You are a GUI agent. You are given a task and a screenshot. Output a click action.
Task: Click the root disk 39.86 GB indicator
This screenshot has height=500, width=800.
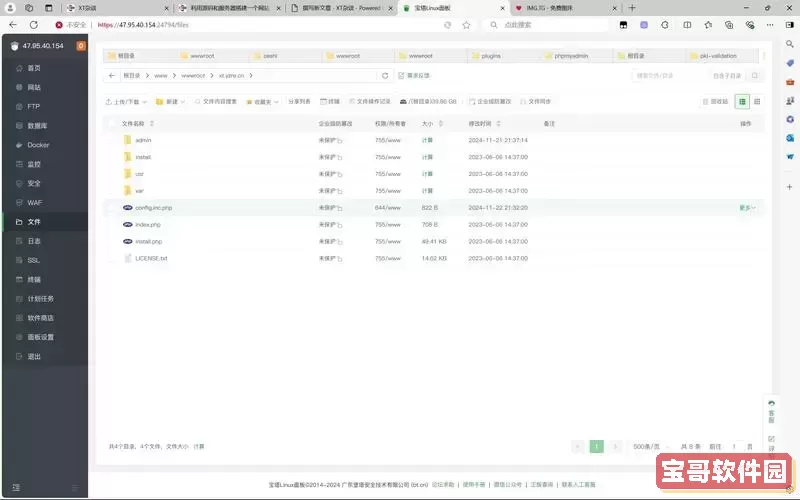pyautogui.click(x=428, y=102)
